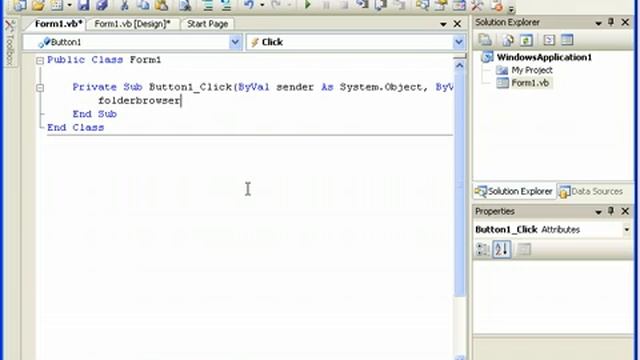The image size is (640, 360).
Task: Open the Toolbar Options overflow arrow
Action: point(511,8)
